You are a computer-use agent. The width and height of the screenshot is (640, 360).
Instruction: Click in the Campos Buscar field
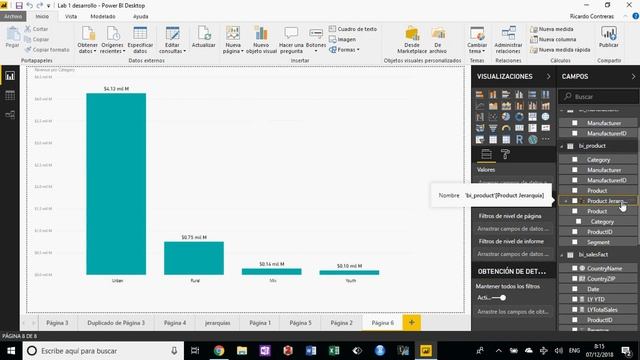click(x=598, y=97)
